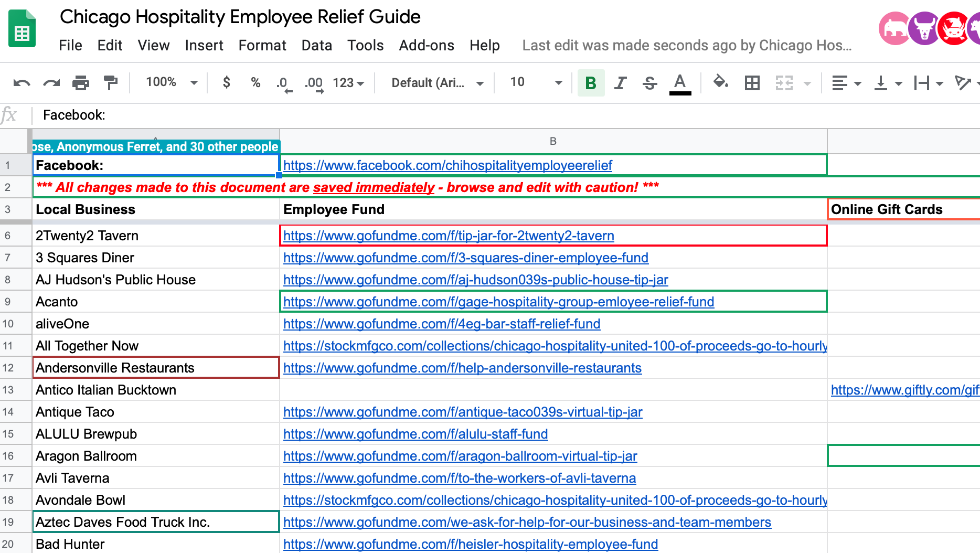Image resolution: width=980 pixels, height=553 pixels.
Task: Open the 3 Squares Diner fund link
Action: pos(466,258)
